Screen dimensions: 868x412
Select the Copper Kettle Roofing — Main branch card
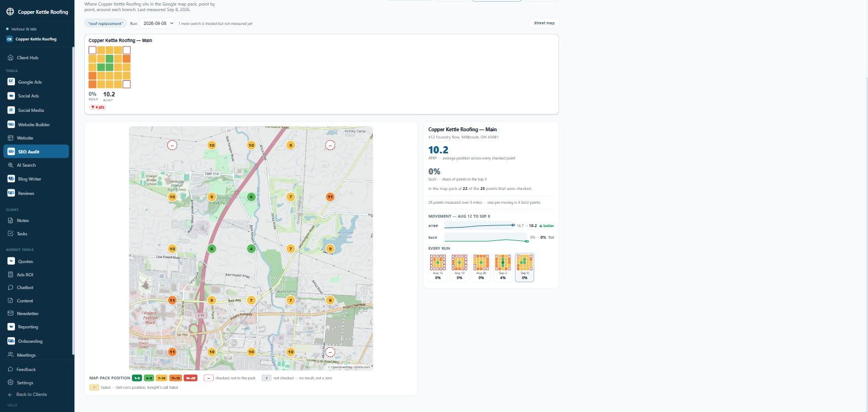(321, 74)
